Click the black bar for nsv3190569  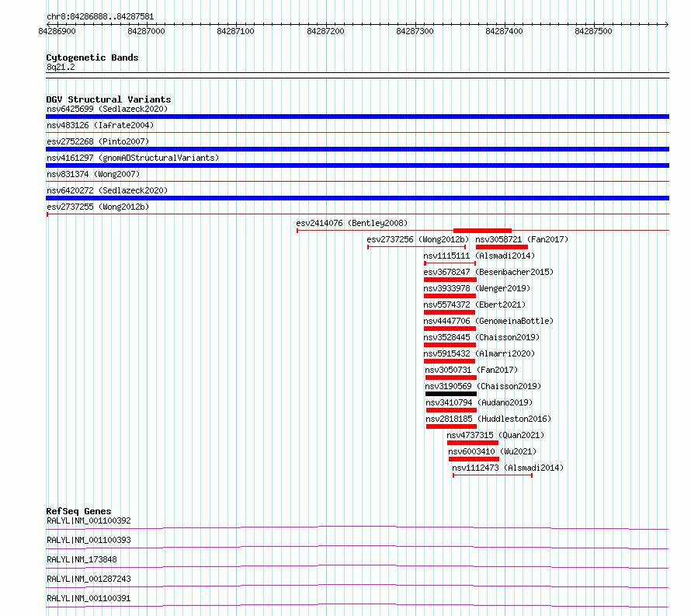pyautogui.click(x=451, y=394)
